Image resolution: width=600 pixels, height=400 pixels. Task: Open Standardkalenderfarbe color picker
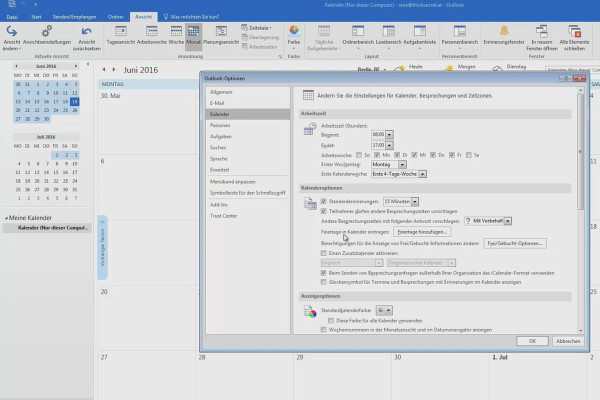(384, 310)
